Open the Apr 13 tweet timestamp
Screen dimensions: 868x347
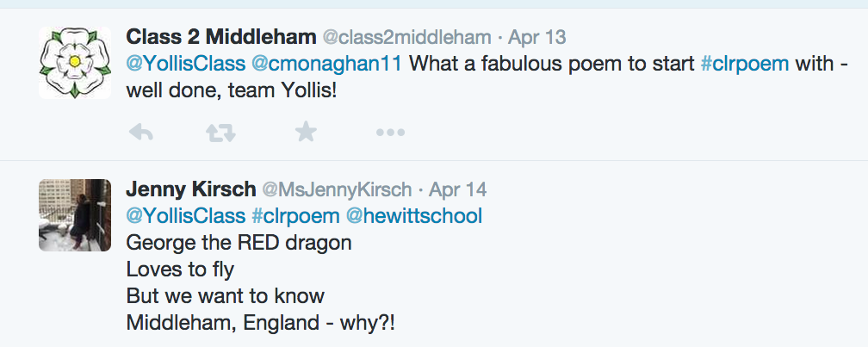coord(537,38)
